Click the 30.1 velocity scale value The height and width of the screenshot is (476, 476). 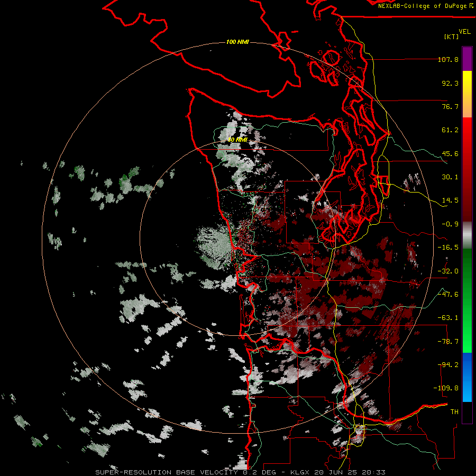point(450,177)
